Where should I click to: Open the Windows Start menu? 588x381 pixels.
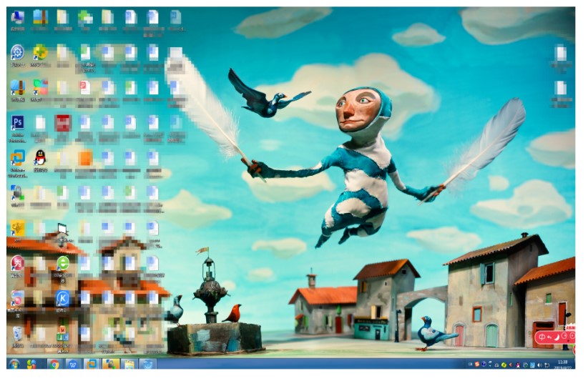[x=14, y=364]
